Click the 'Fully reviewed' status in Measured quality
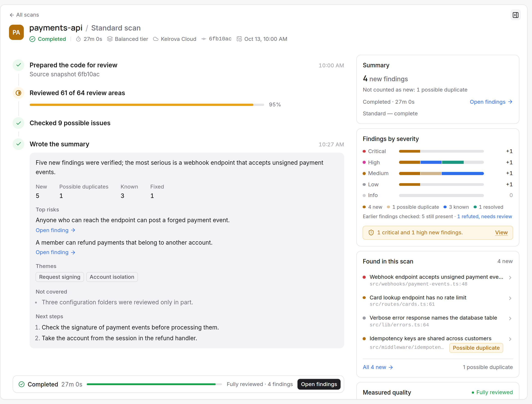The width and height of the screenshot is (532, 404). [492, 392]
